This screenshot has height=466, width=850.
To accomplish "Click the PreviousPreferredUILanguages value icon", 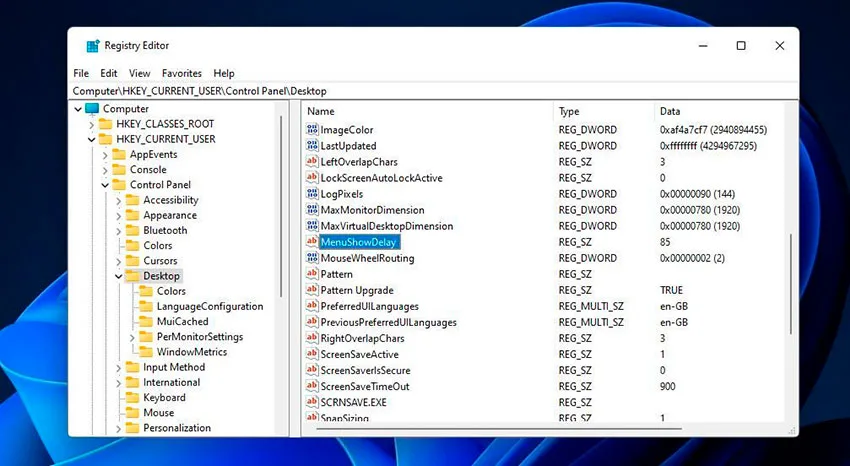I will [x=312, y=322].
